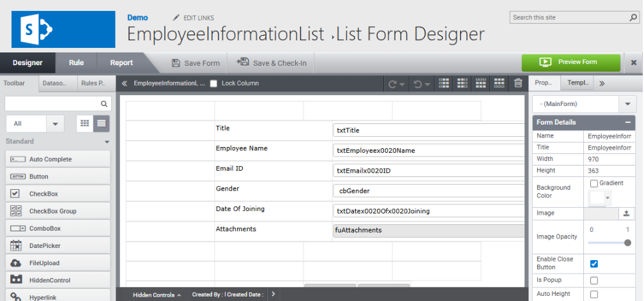Click the search magnifier in toolbar search box

(104, 104)
